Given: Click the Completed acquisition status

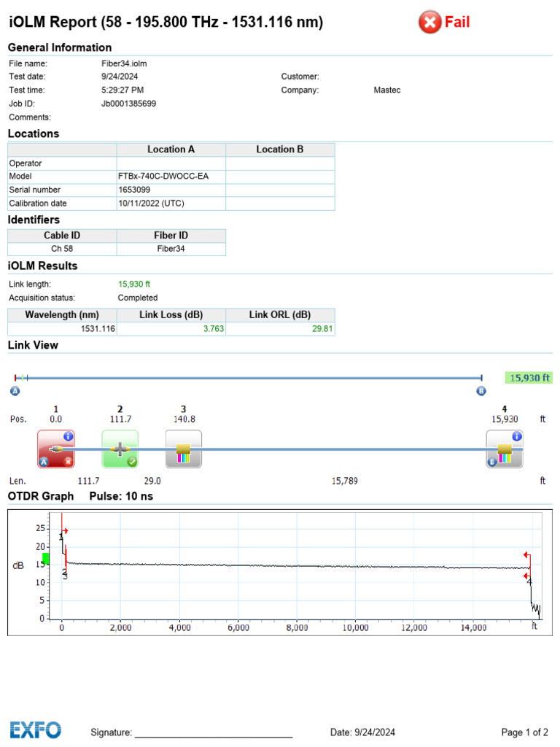Looking at the screenshot, I should pos(138,298).
